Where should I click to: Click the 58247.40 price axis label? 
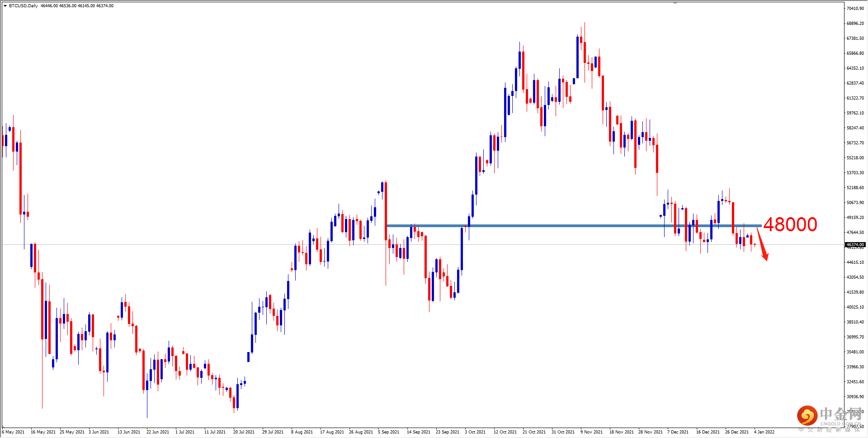(855, 128)
